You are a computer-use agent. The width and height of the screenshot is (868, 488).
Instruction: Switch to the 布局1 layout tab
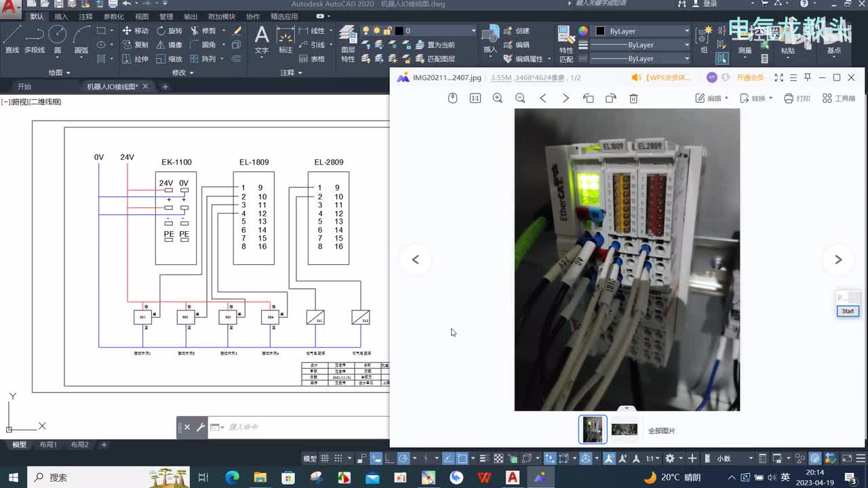(48, 445)
